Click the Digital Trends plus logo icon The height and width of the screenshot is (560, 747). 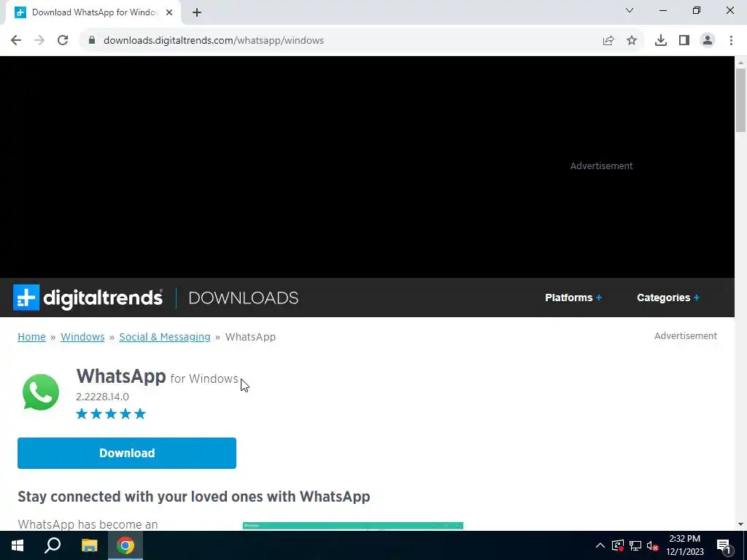(26, 297)
